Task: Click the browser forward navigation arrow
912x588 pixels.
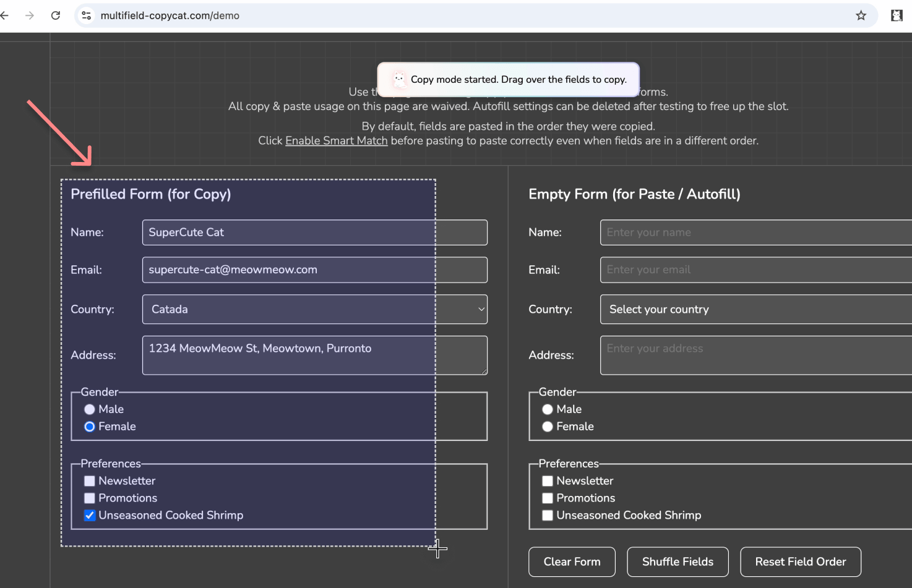Action: (29, 15)
